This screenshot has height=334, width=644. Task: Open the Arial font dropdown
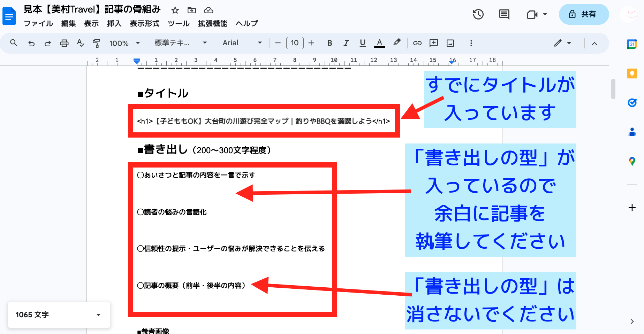[x=242, y=43]
